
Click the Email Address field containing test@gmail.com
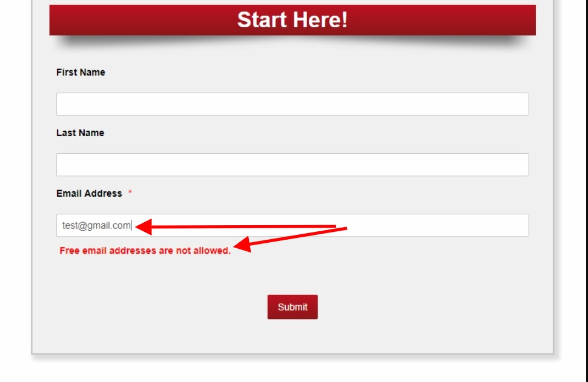click(292, 225)
